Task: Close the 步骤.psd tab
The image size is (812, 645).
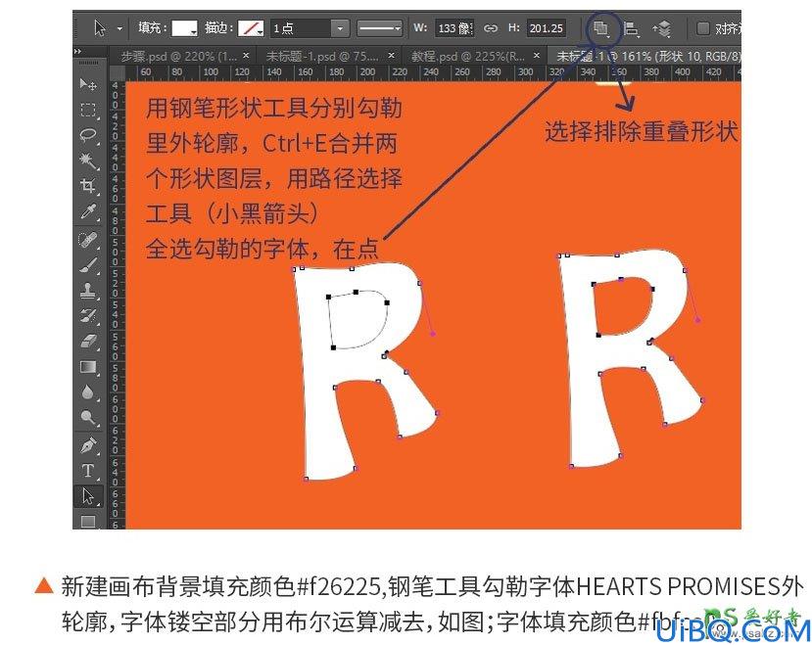Action: coord(247,55)
